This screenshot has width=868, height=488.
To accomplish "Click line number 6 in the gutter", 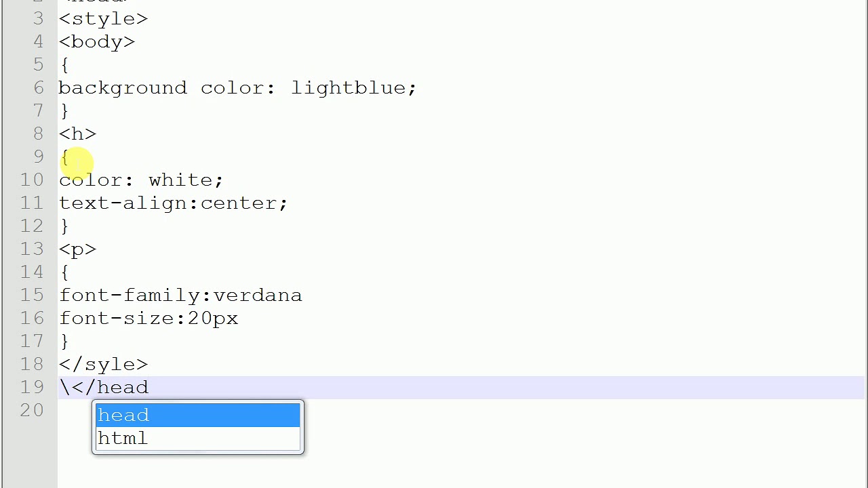I will (38, 87).
